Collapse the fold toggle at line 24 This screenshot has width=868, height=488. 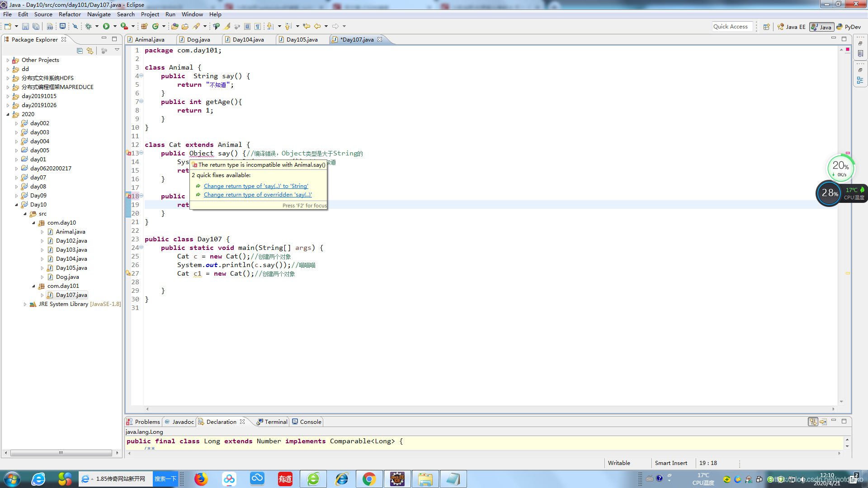point(141,248)
